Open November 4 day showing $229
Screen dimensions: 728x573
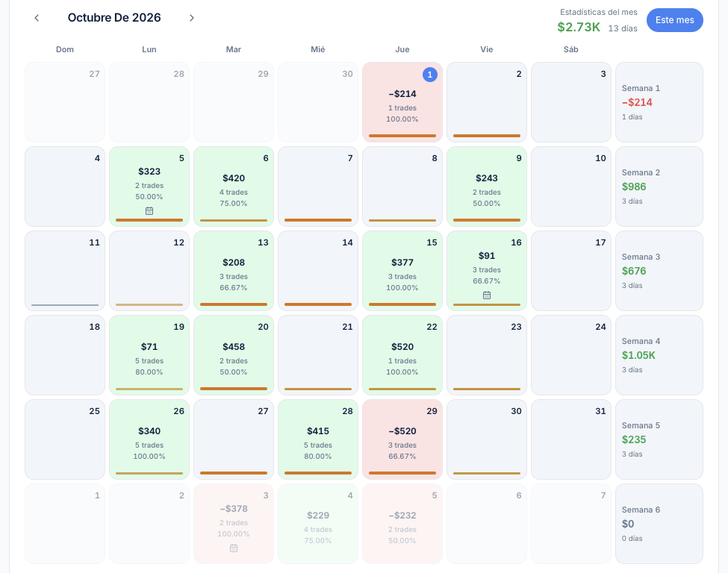318,524
